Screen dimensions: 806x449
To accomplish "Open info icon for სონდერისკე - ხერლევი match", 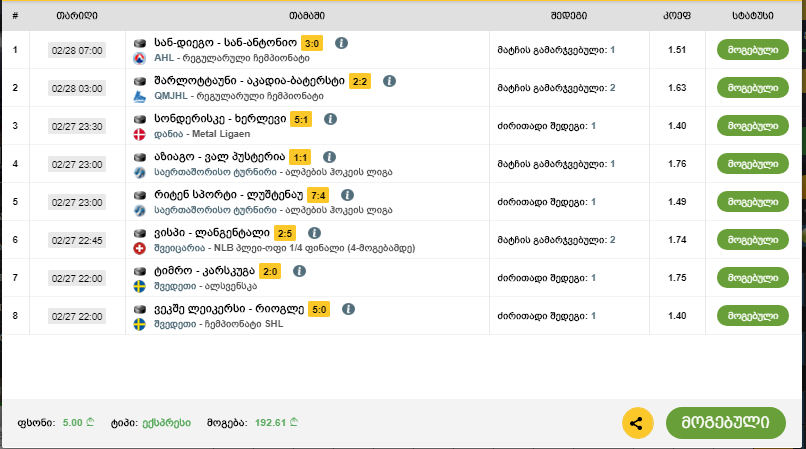I will [x=330, y=119].
